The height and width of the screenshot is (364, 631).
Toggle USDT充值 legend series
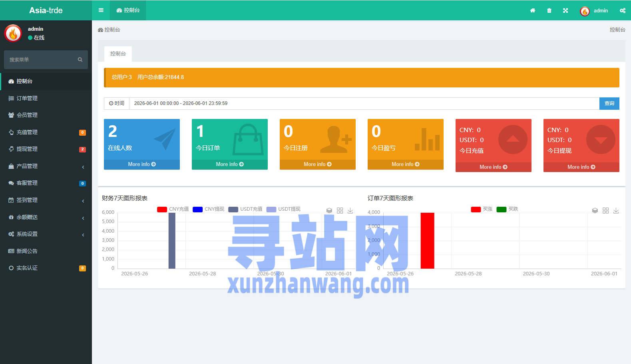click(x=245, y=209)
